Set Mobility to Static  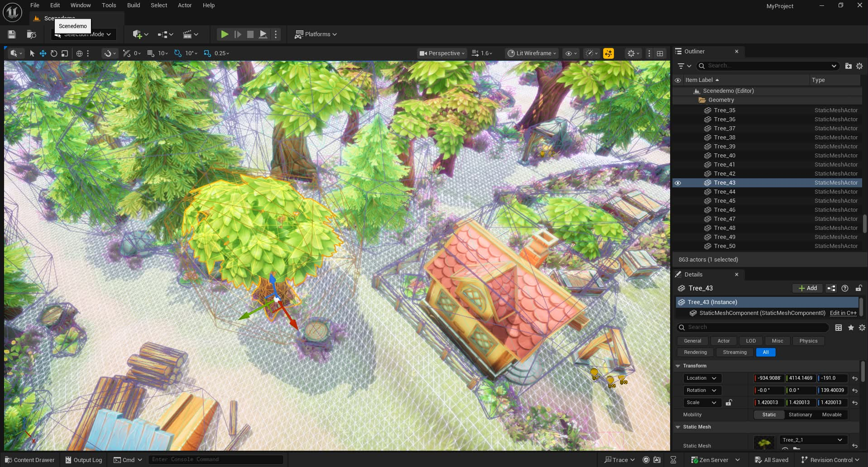coord(769,415)
